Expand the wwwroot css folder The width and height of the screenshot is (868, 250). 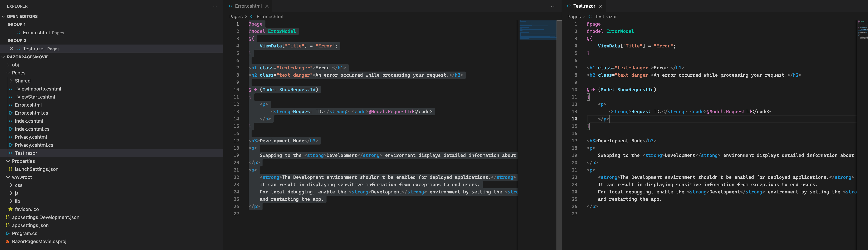pos(18,185)
